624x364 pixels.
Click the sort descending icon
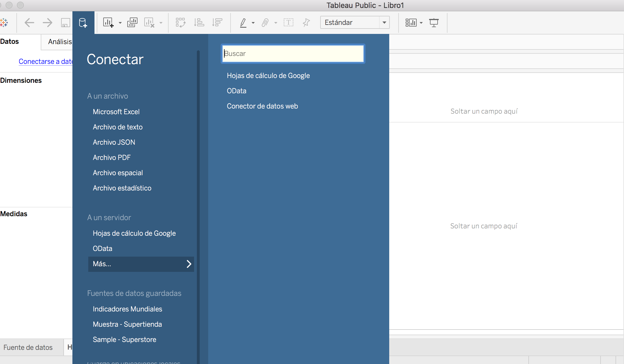click(x=217, y=22)
